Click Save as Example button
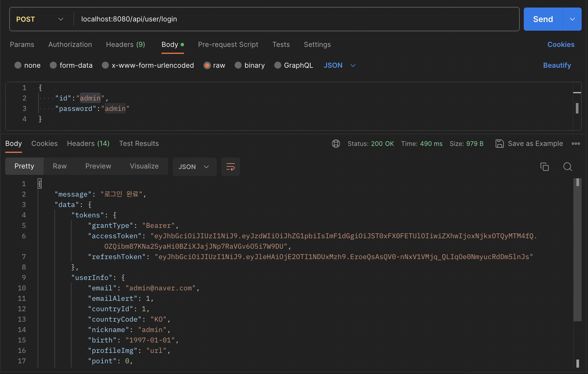The width and height of the screenshot is (588, 374). pyautogui.click(x=529, y=144)
